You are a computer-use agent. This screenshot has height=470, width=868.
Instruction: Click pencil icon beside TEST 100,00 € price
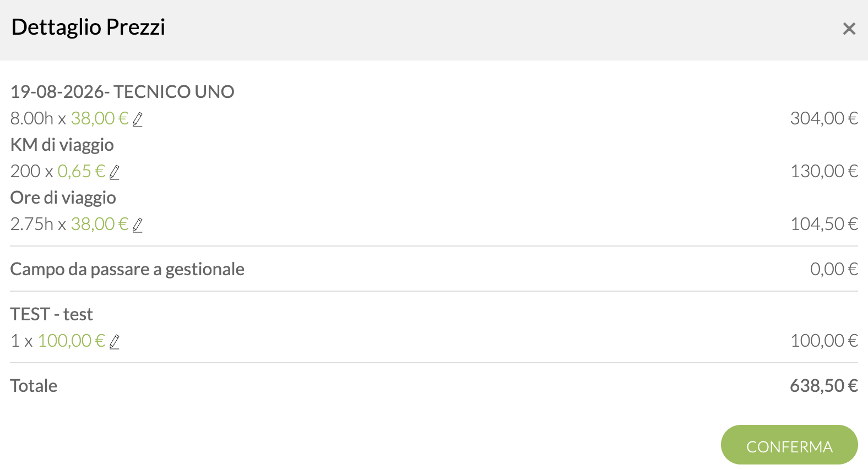(x=115, y=341)
